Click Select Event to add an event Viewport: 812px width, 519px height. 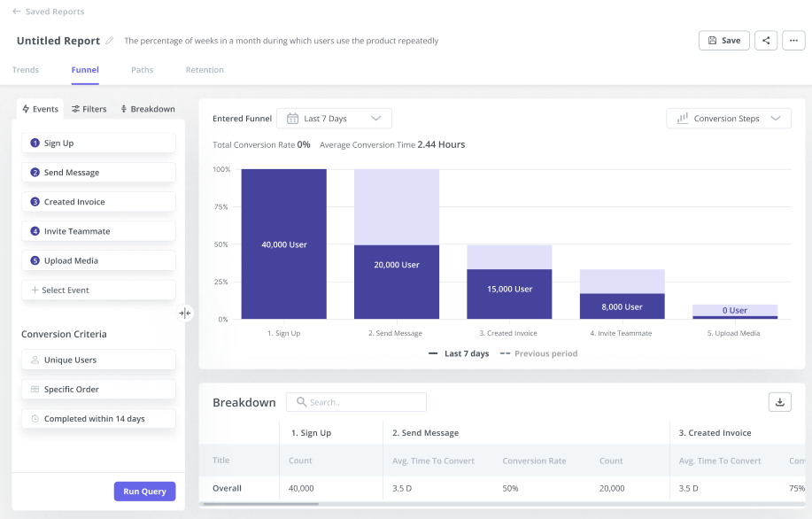98,290
